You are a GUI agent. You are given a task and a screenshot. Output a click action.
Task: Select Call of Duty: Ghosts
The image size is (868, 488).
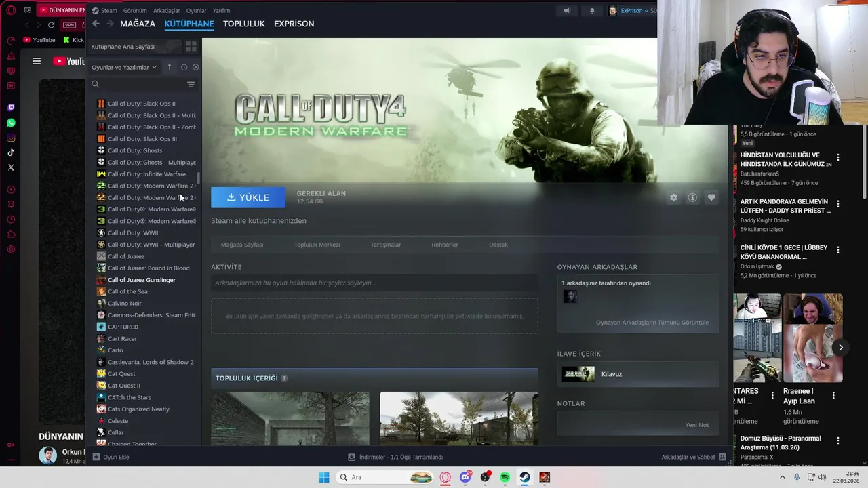(135, 150)
